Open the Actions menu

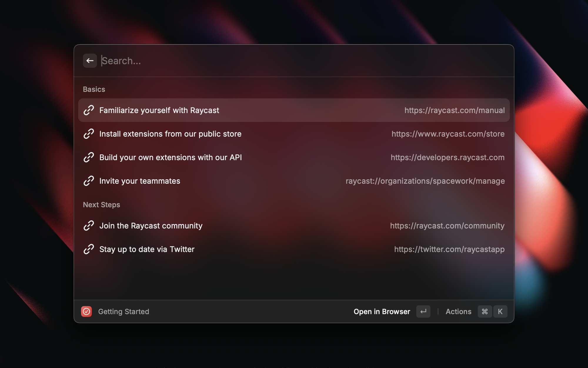[458, 311]
